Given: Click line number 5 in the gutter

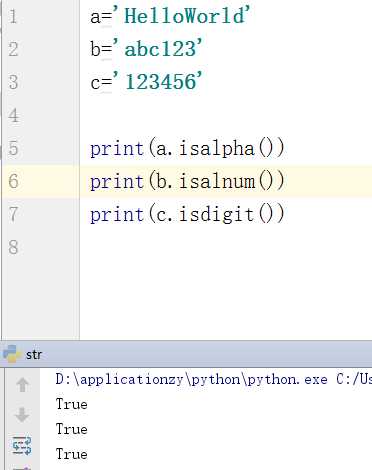Looking at the screenshot, I should (13, 148).
